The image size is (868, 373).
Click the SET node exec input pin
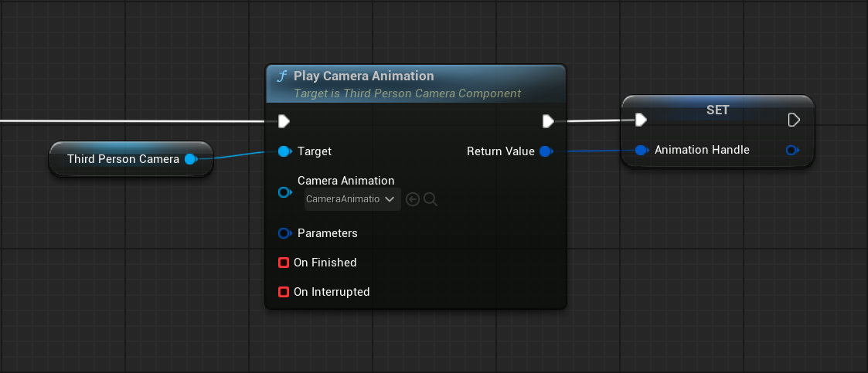[641, 120]
